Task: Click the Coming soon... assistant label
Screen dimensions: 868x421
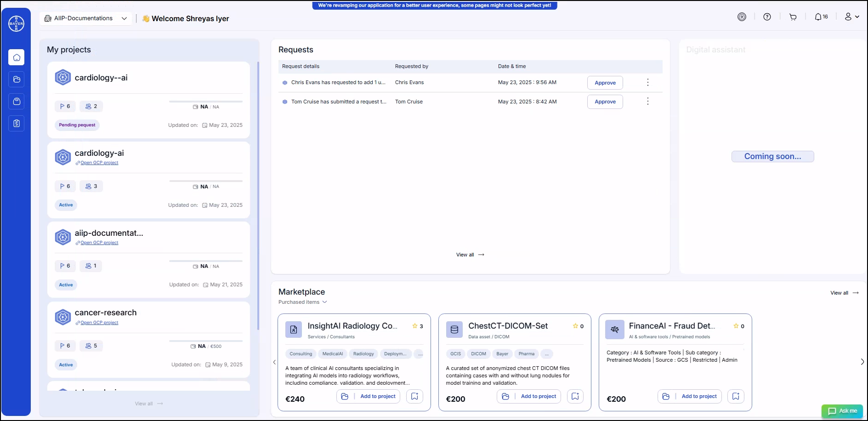Action: point(773,156)
